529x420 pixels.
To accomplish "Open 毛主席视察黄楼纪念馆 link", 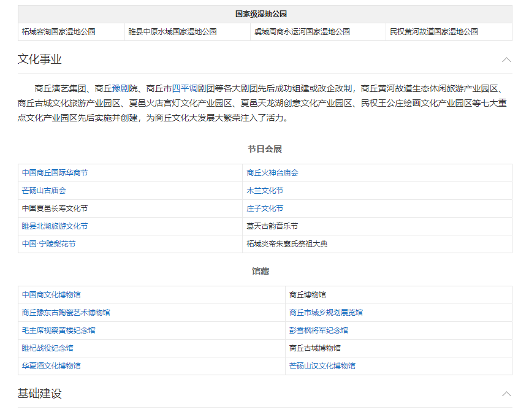I will (x=59, y=330).
